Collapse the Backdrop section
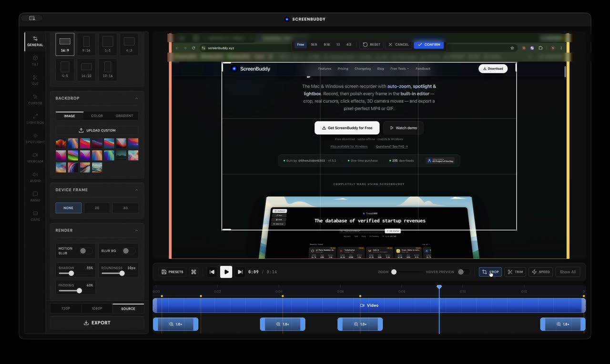Image resolution: width=610 pixels, height=364 pixels. tap(136, 98)
